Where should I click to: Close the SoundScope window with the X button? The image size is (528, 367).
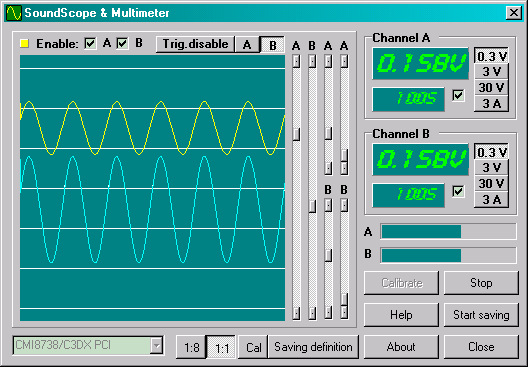[514, 13]
